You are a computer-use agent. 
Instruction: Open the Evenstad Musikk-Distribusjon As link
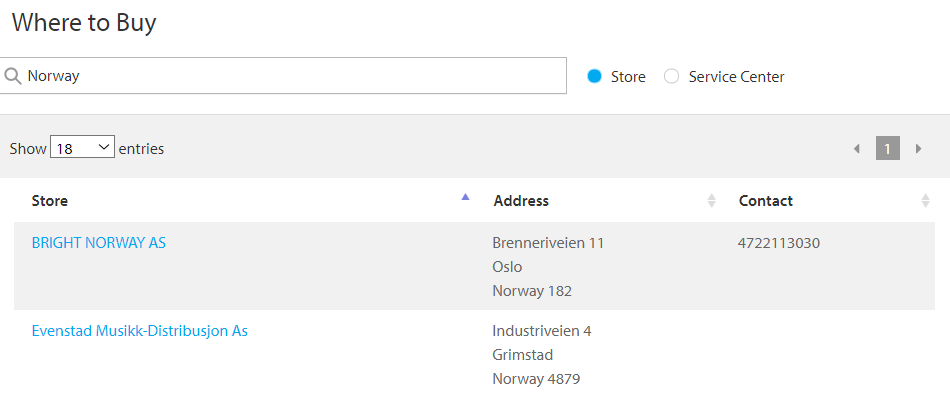click(x=139, y=331)
